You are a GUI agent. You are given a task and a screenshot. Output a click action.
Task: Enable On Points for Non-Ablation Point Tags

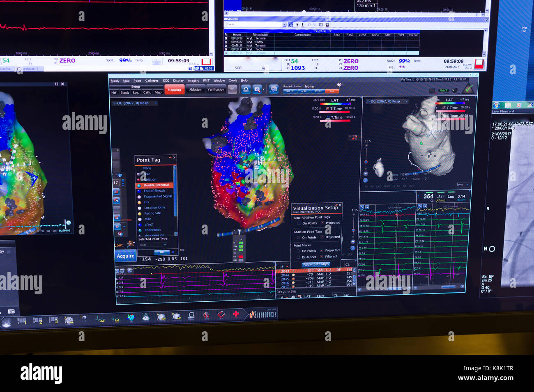(299, 223)
